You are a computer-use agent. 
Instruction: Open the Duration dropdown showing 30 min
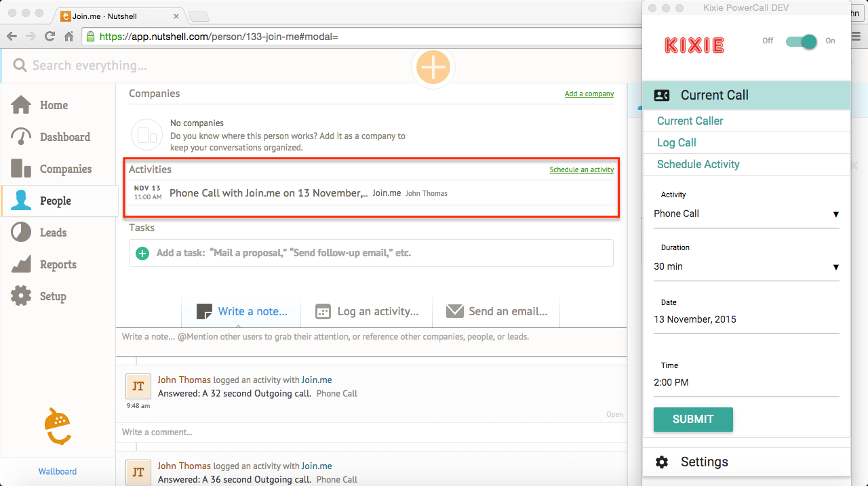(747, 267)
